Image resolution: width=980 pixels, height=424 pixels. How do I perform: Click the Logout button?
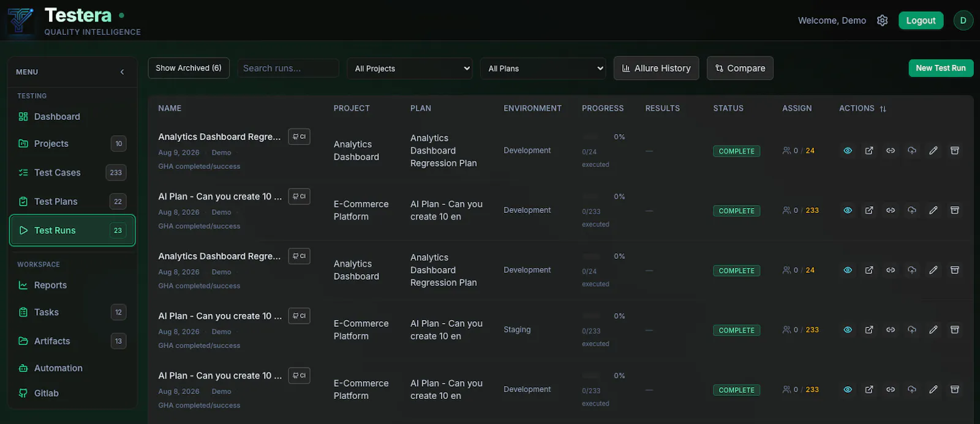(921, 20)
